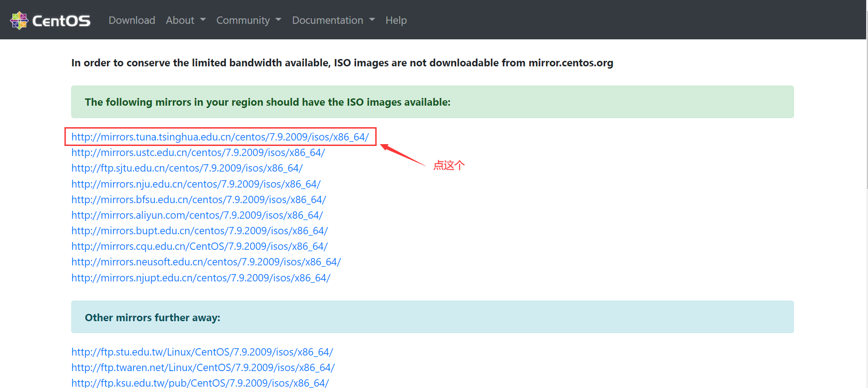Expand the Community dropdown menu
Image resolution: width=868 pixels, height=388 pixels.
point(249,20)
